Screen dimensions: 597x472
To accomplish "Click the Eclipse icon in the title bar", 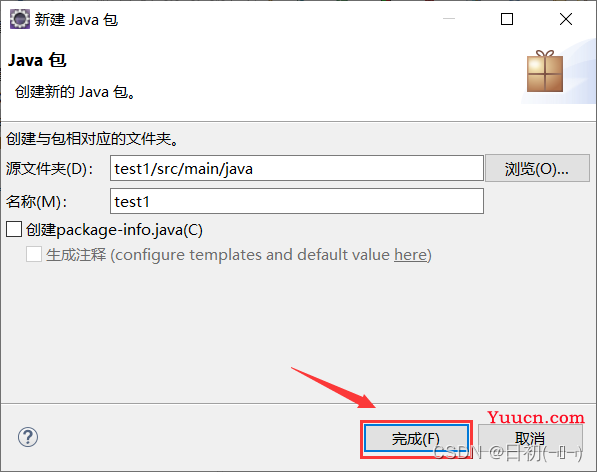I will click(x=19, y=19).
